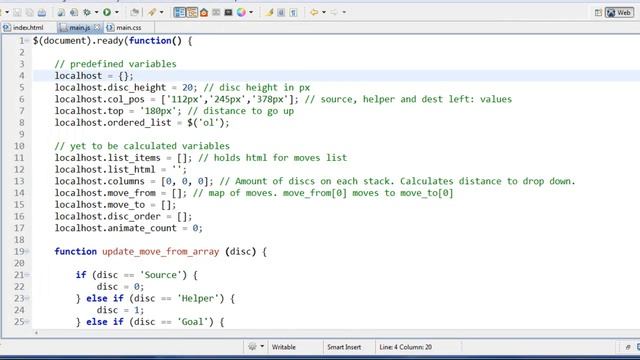Open the terminal via black console icon

click(x=228, y=13)
